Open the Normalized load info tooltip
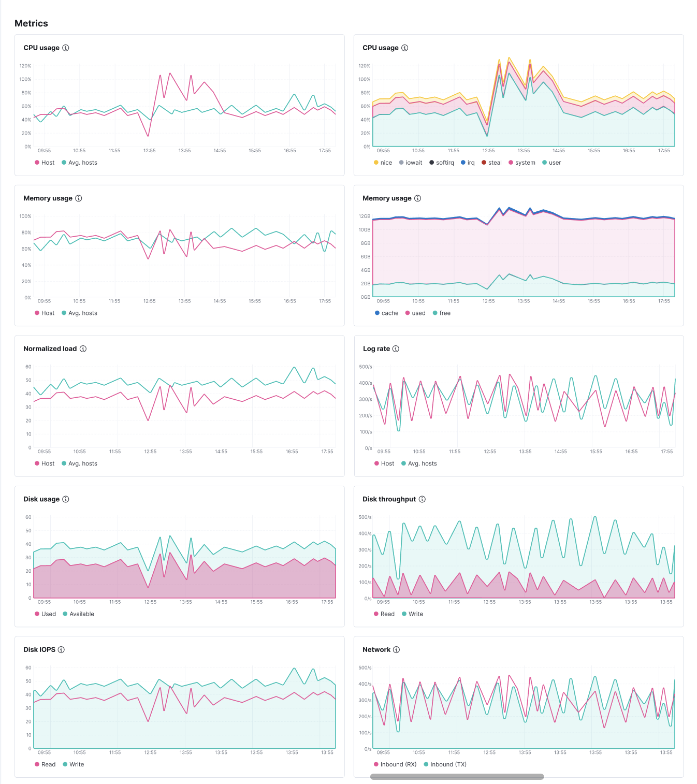This screenshot has height=784, width=697. point(83,349)
